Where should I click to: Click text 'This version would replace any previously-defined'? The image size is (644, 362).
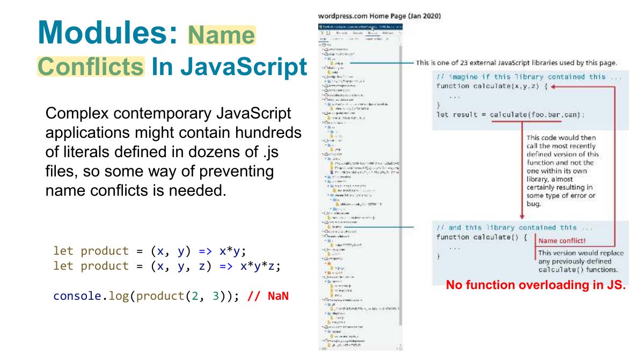pyautogui.click(x=581, y=261)
